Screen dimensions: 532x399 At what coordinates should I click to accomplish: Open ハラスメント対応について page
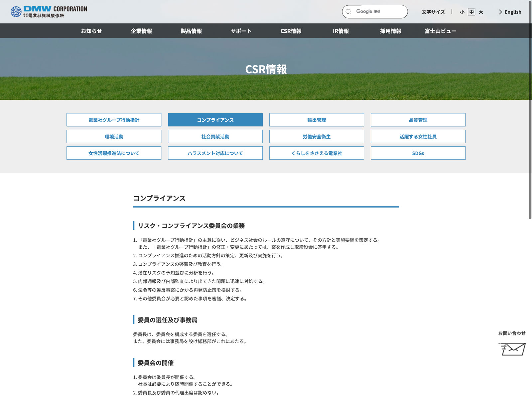pos(215,153)
